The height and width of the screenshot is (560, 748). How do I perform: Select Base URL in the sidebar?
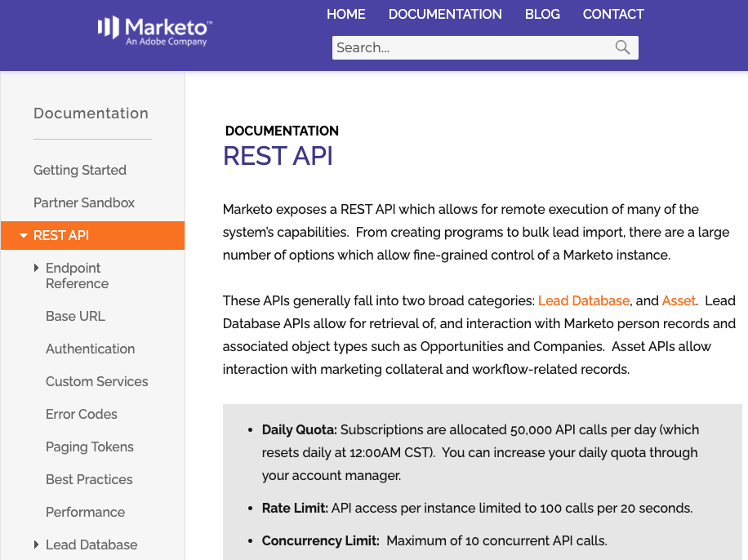pos(75,316)
